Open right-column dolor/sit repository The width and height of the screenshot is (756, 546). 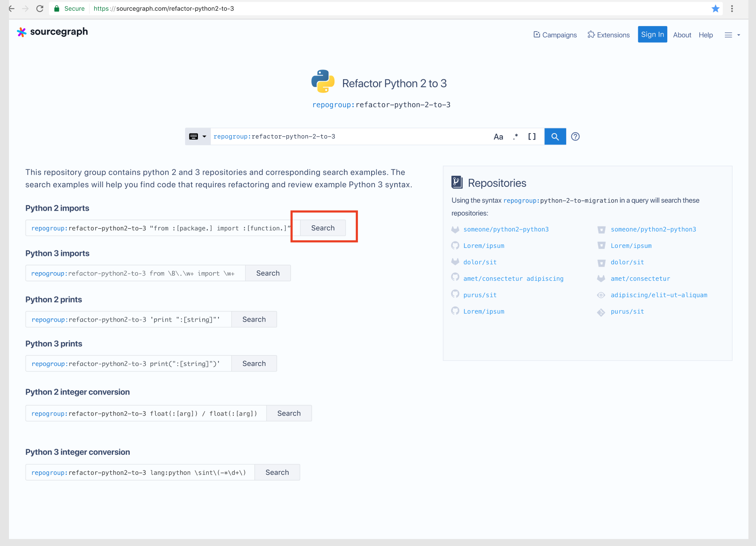627,262
